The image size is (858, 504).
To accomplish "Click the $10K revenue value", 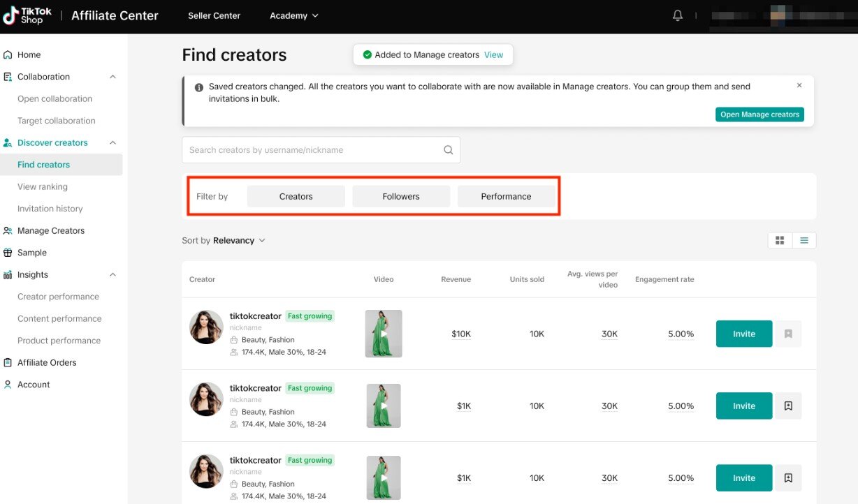I will (461, 334).
